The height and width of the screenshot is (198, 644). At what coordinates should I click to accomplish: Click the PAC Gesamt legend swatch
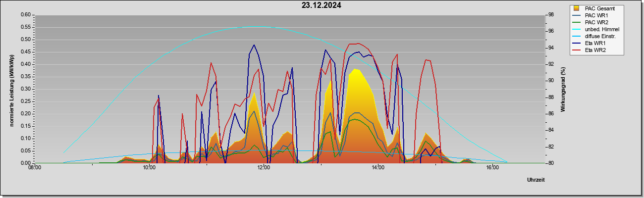pyautogui.click(x=577, y=8)
